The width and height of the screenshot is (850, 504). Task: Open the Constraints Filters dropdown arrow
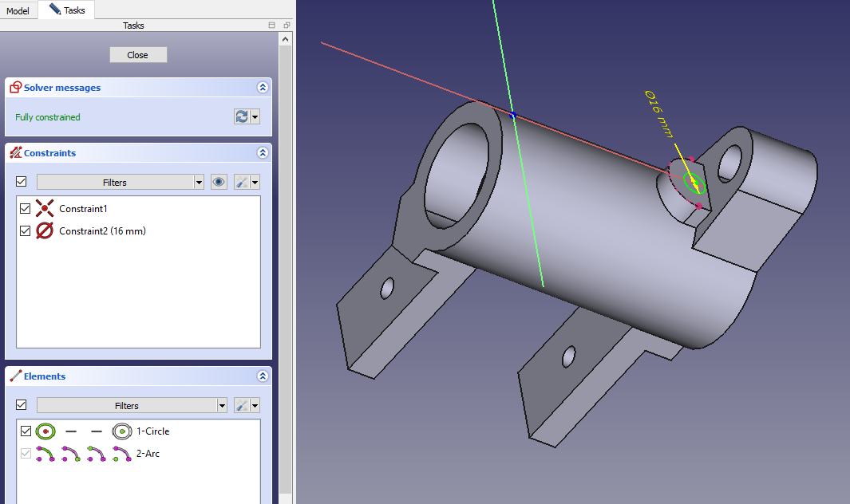(199, 183)
